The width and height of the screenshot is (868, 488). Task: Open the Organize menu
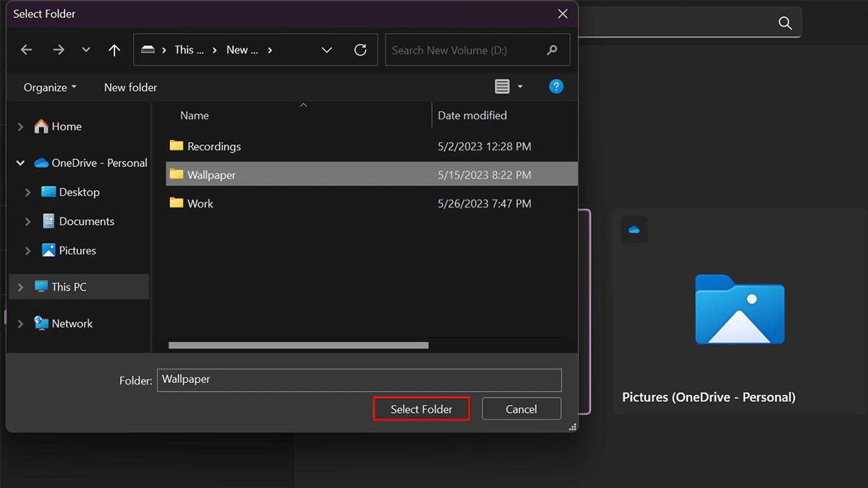(50, 87)
